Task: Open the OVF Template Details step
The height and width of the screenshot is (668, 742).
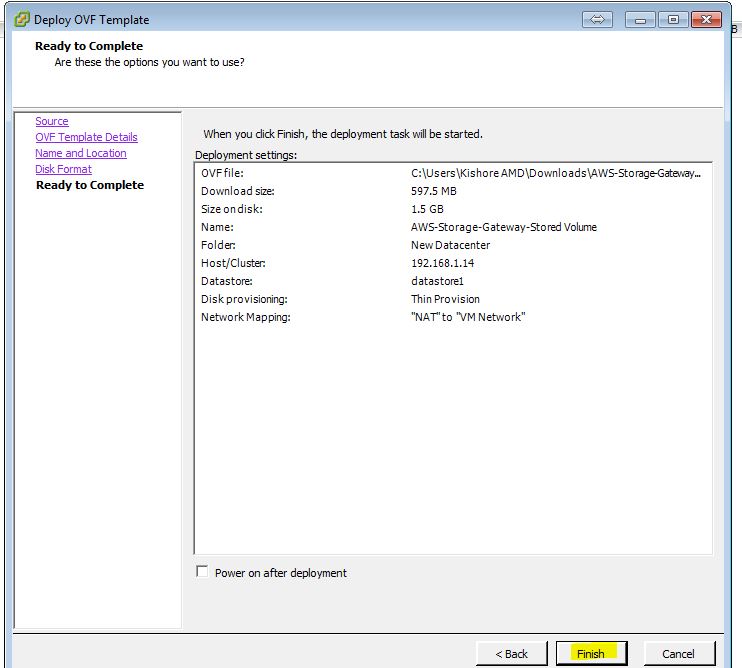Action: click(x=86, y=137)
